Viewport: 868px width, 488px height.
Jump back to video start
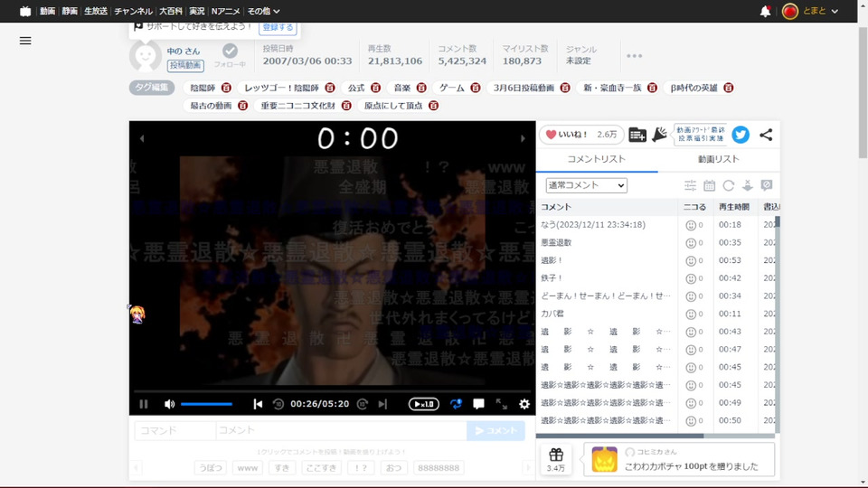point(258,405)
